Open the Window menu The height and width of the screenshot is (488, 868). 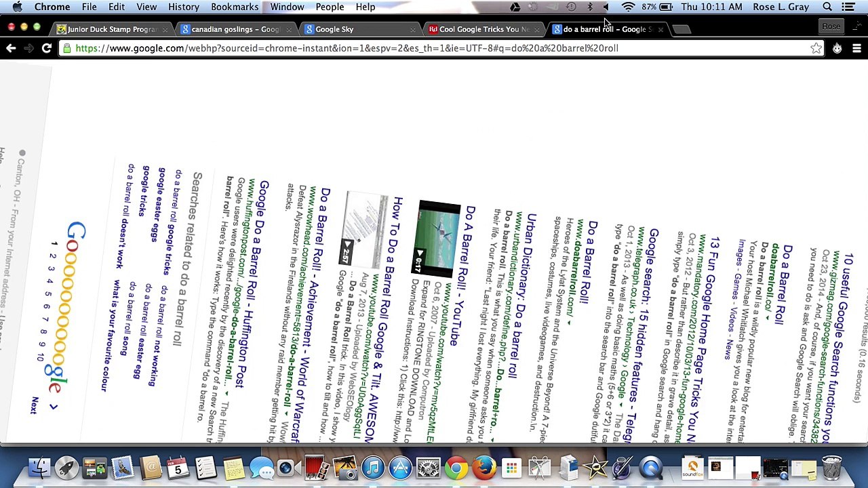point(287,7)
